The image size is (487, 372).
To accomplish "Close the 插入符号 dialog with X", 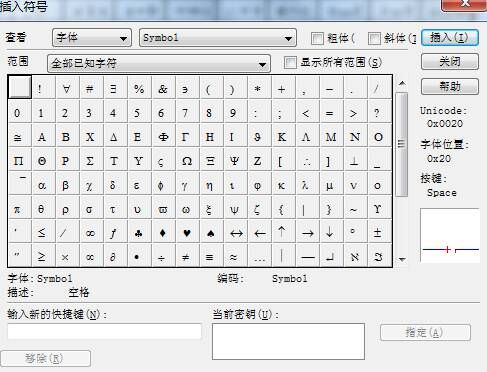I will tap(464, 4).
